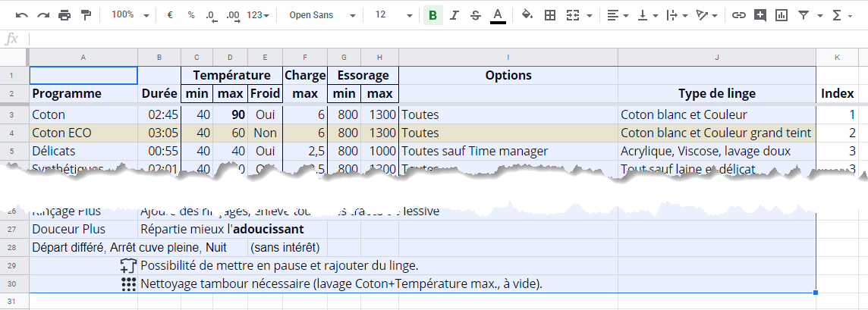Click the "Température" merged header cell
This screenshot has height=310, width=868.
pyautogui.click(x=231, y=75)
